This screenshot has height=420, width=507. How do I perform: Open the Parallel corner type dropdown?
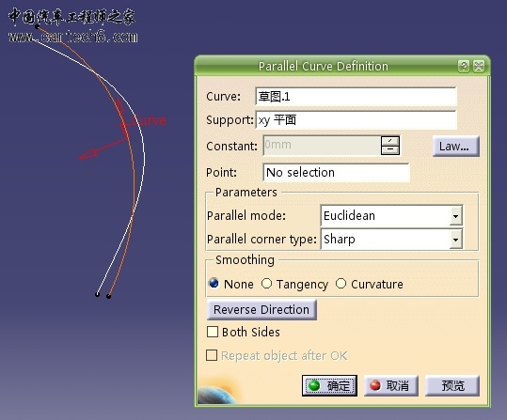click(455, 240)
